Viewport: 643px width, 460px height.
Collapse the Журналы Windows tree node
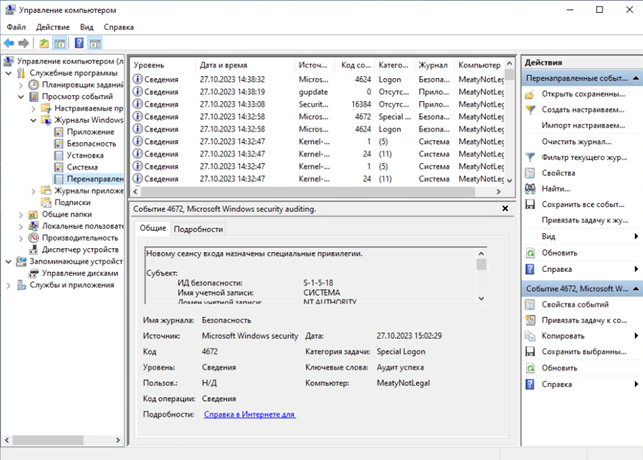point(32,120)
